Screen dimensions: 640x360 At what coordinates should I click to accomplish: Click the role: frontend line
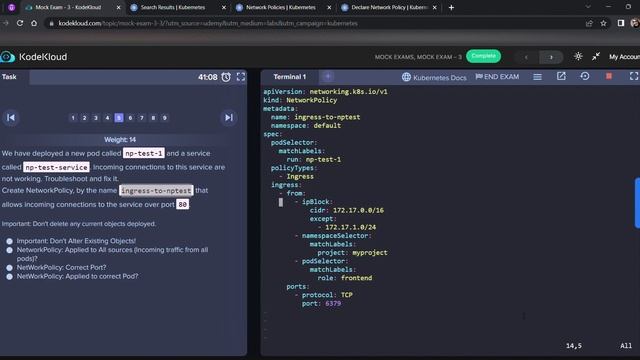coord(345,278)
